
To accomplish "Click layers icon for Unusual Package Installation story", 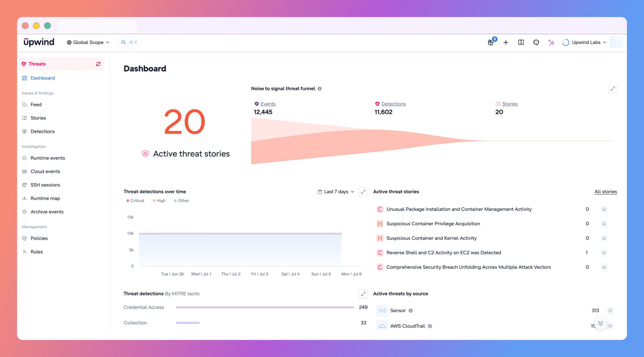I will pyautogui.click(x=604, y=209).
